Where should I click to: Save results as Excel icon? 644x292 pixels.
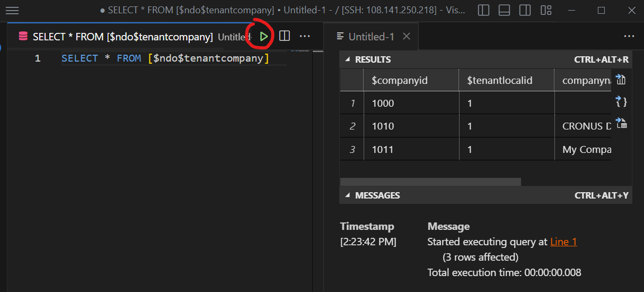pos(621,123)
